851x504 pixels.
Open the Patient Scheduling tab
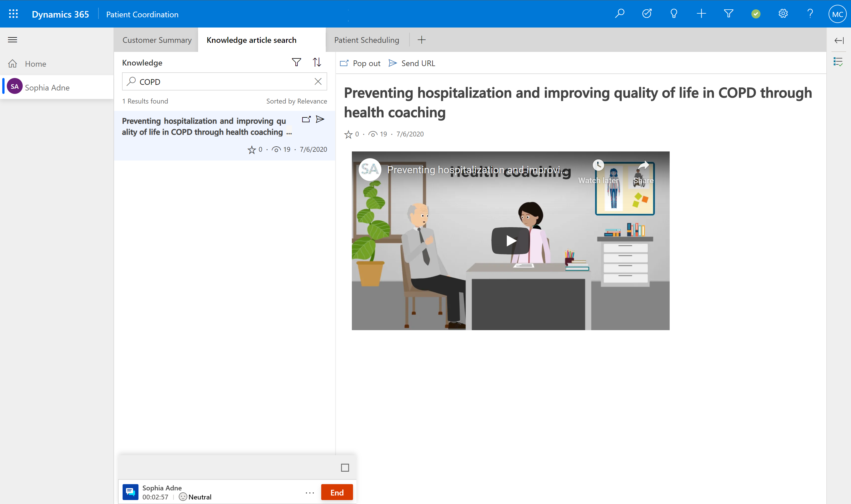pyautogui.click(x=366, y=40)
